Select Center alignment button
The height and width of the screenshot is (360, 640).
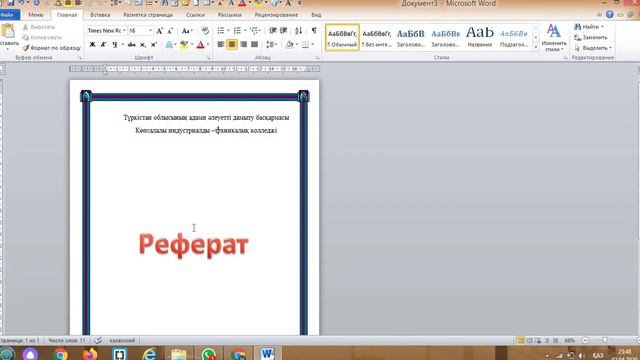pos(232,44)
